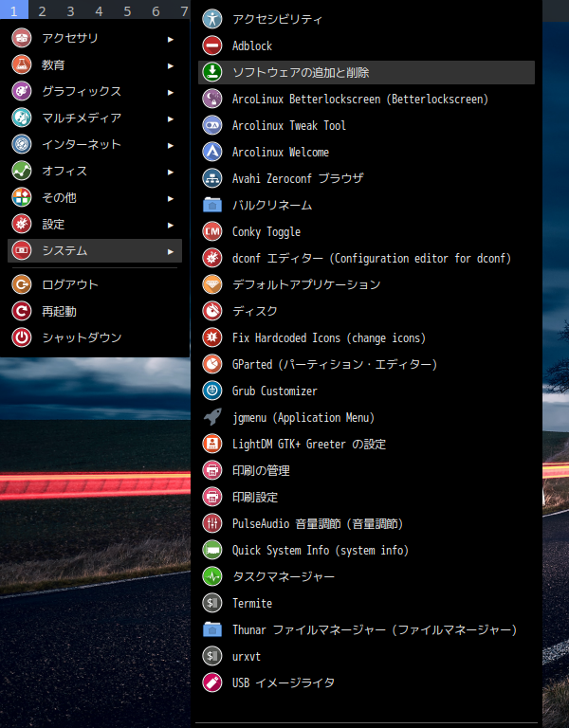The width and height of the screenshot is (569, 728).
Task: Launch 'Conky Toggle' entry text
Action: (266, 231)
